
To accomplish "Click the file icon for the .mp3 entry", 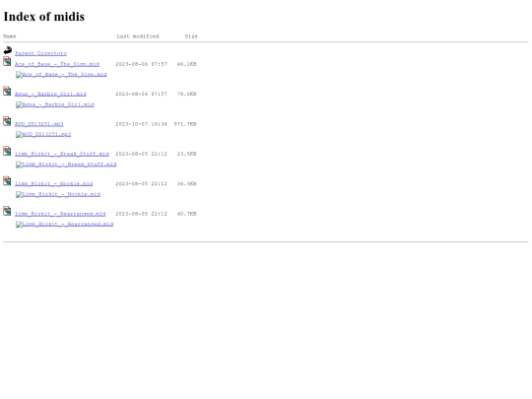I will [7, 121].
